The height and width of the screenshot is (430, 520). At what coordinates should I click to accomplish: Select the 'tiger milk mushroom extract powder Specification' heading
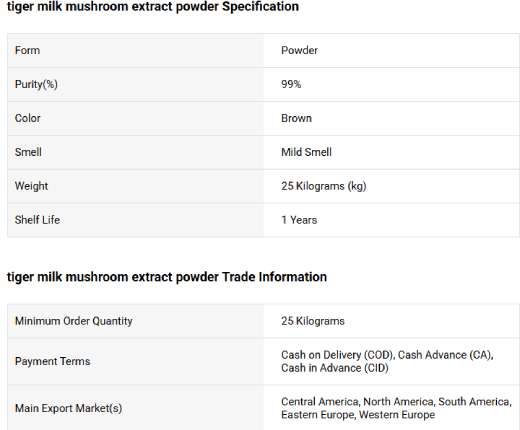pyautogui.click(x=153, y=7)
